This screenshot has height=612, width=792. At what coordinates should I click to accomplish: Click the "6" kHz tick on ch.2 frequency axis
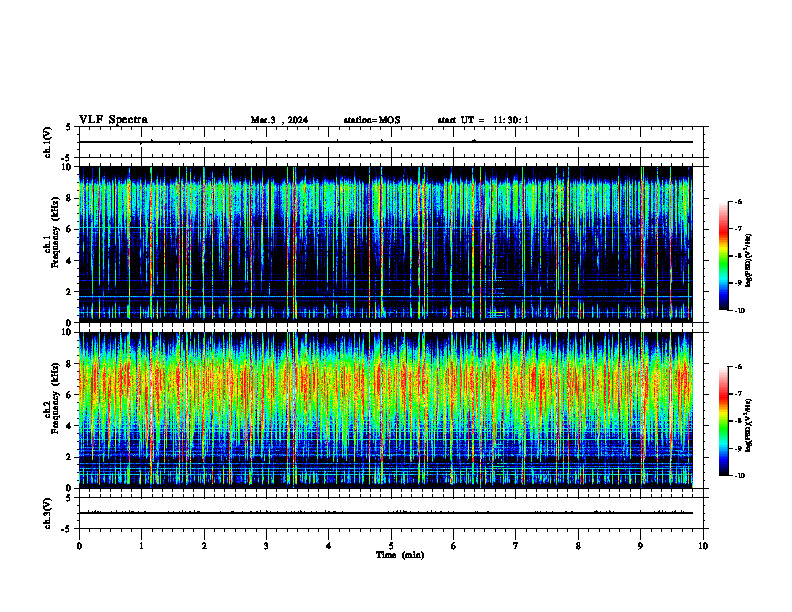(x=69, y=395)
